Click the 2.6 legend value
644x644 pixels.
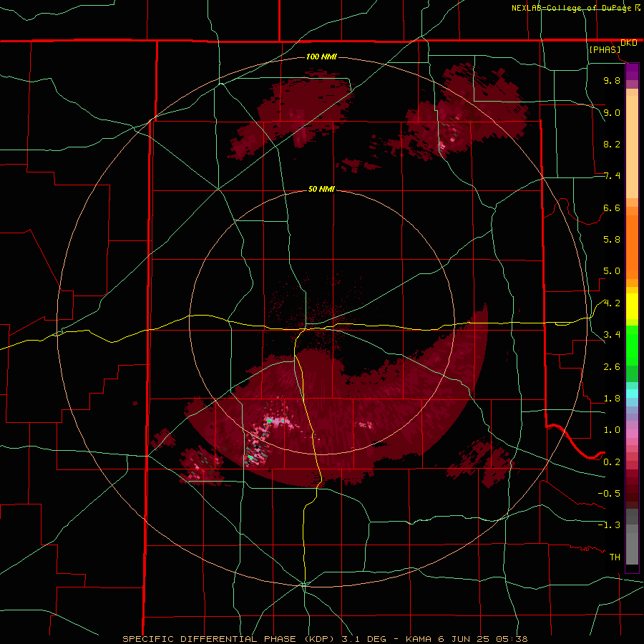click(612, 367)
